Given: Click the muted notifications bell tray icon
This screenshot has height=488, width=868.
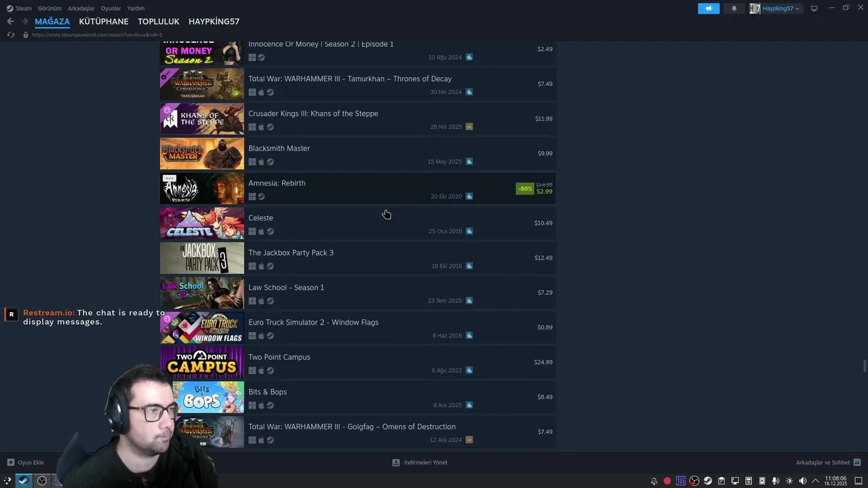Looking at the screenshot, I should click(654, 481).
